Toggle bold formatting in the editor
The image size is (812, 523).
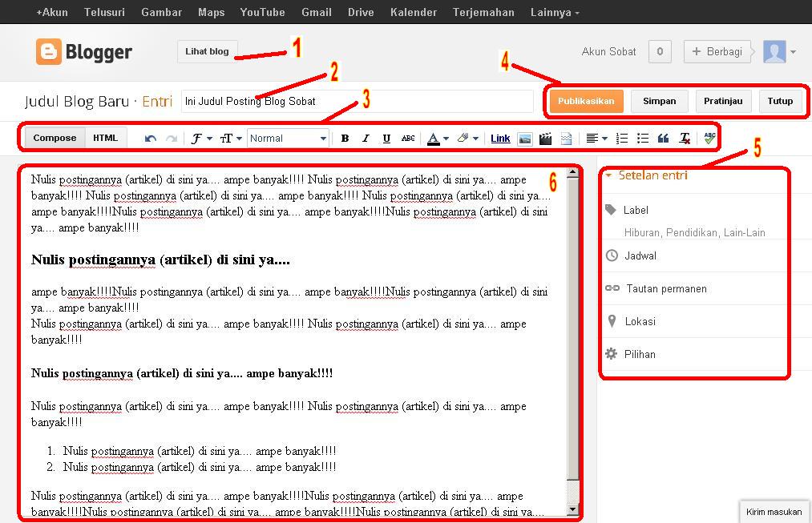(x=344, y=138)
